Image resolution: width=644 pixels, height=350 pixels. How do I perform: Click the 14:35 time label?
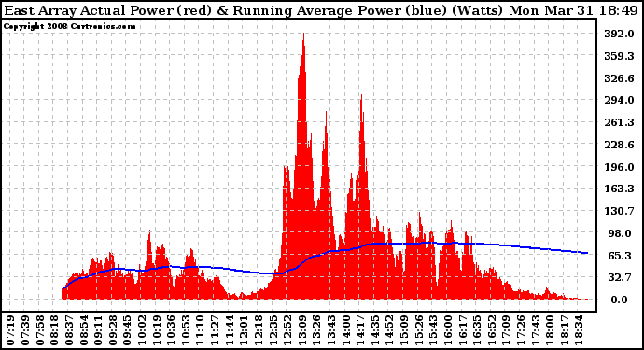[375, 330]
